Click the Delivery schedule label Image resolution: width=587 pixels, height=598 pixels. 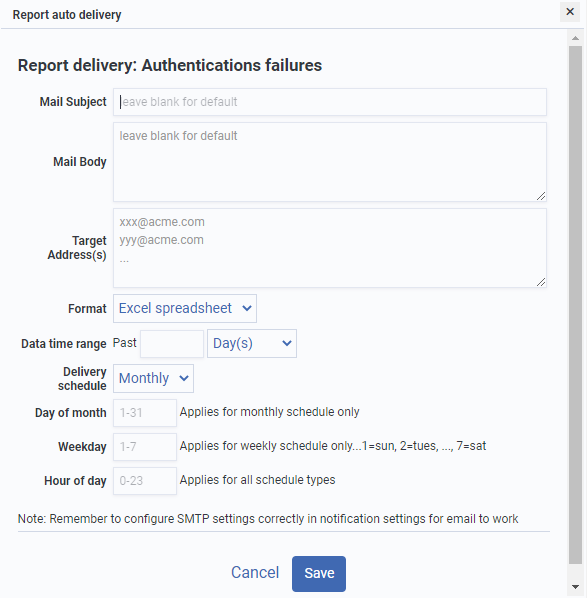click(82, 378)
